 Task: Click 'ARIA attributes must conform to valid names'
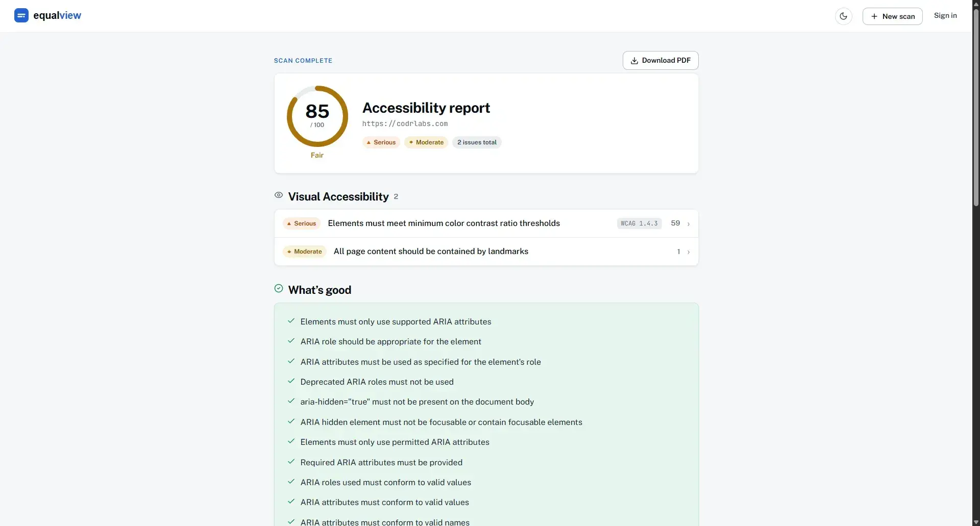[385, 522]
